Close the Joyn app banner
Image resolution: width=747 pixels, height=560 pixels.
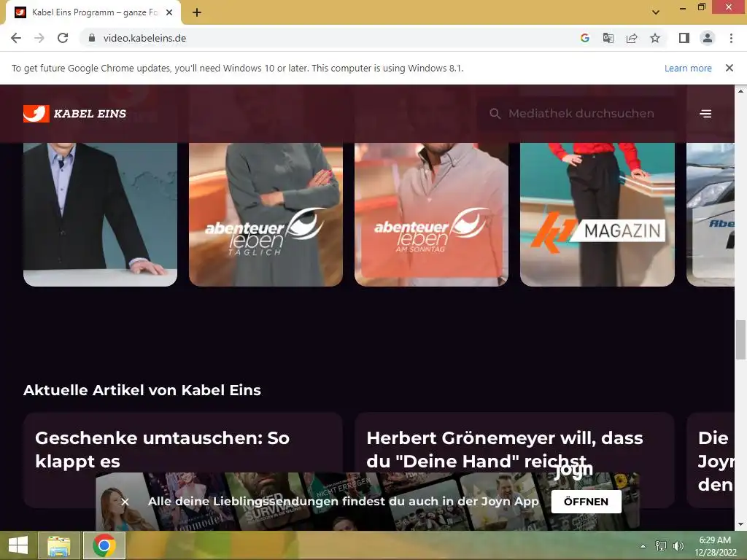[x=125, y=502]
